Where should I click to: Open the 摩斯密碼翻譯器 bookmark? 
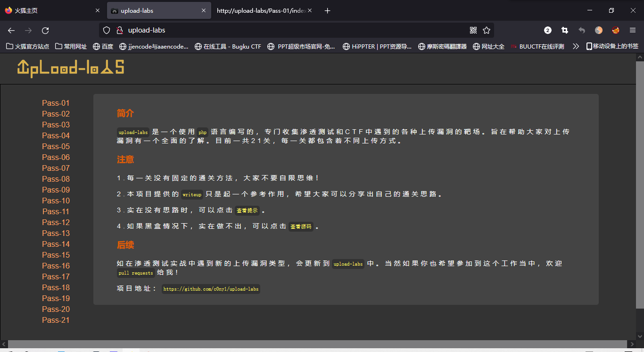(x=442, y=46)
